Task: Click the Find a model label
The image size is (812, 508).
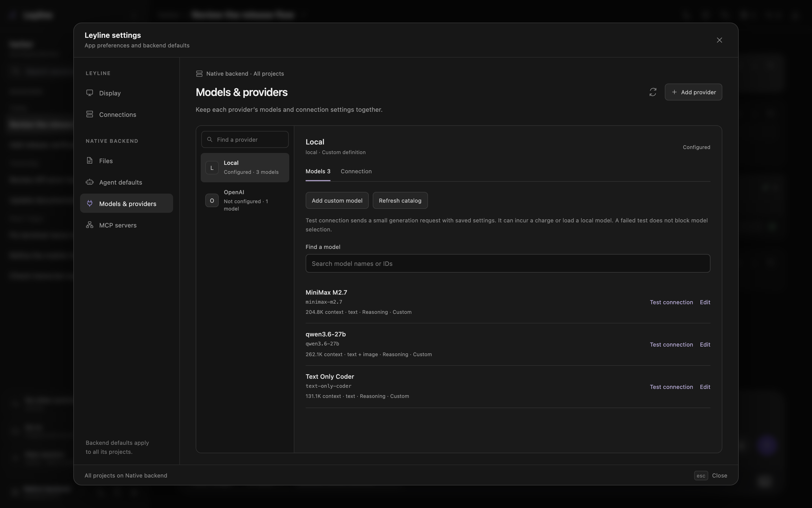Action: pos(323,247)
